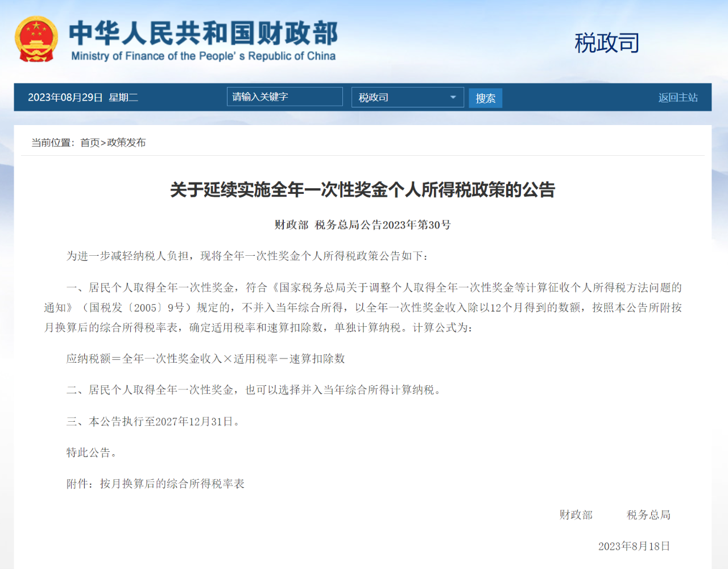The height and width of the screenshot is (569, 728).
Task: Click the 中华人民共和国财政部 site title
Action: coord(203,33)
